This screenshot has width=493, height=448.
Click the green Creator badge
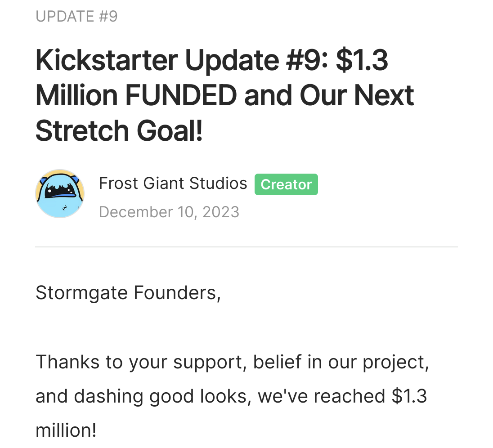coord(286,184)
